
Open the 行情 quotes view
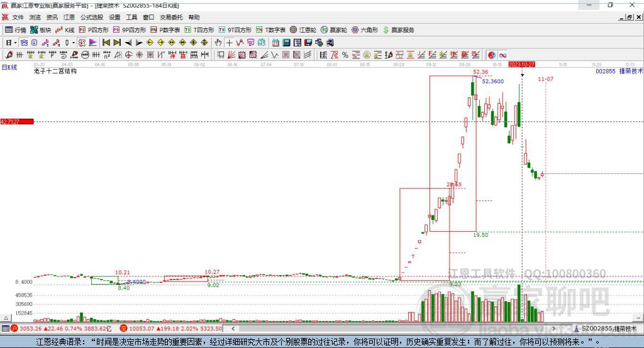coord(15,30)
